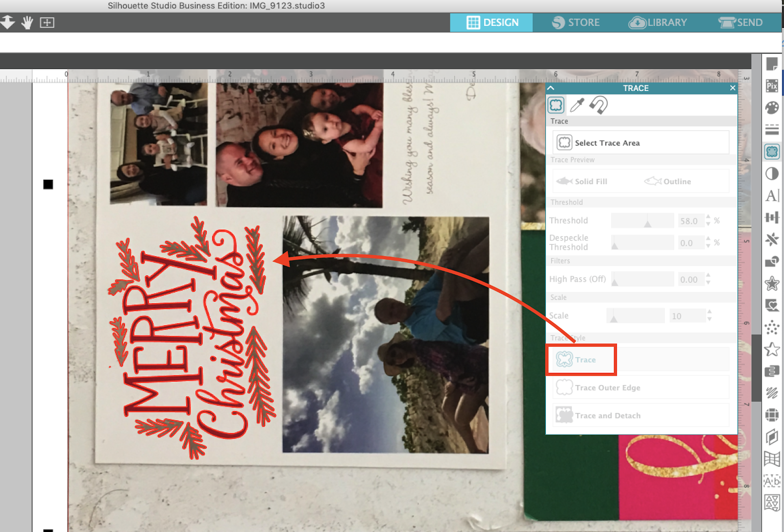Open the Fill palette panel icon
The width and height of the screenshot is (784, 532).
click(772, 108)
